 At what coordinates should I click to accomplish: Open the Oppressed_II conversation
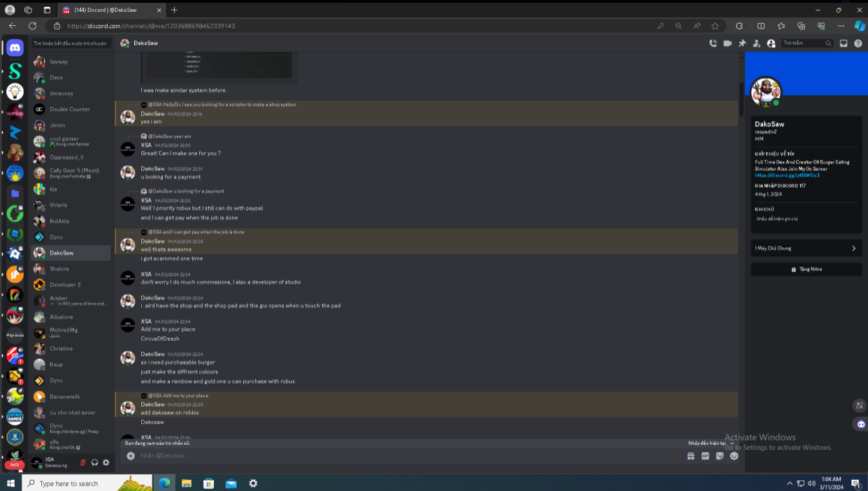72,157
